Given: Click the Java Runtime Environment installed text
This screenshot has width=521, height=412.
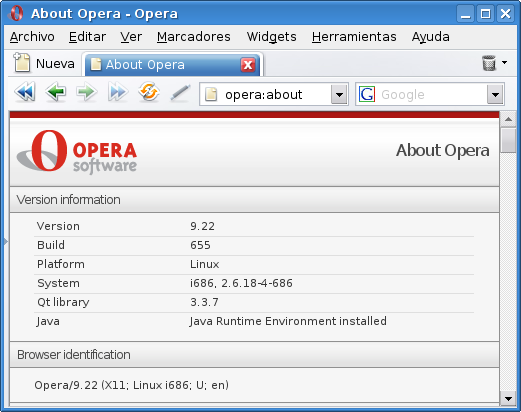Looking at the screenshot, I should click(288, 321).
